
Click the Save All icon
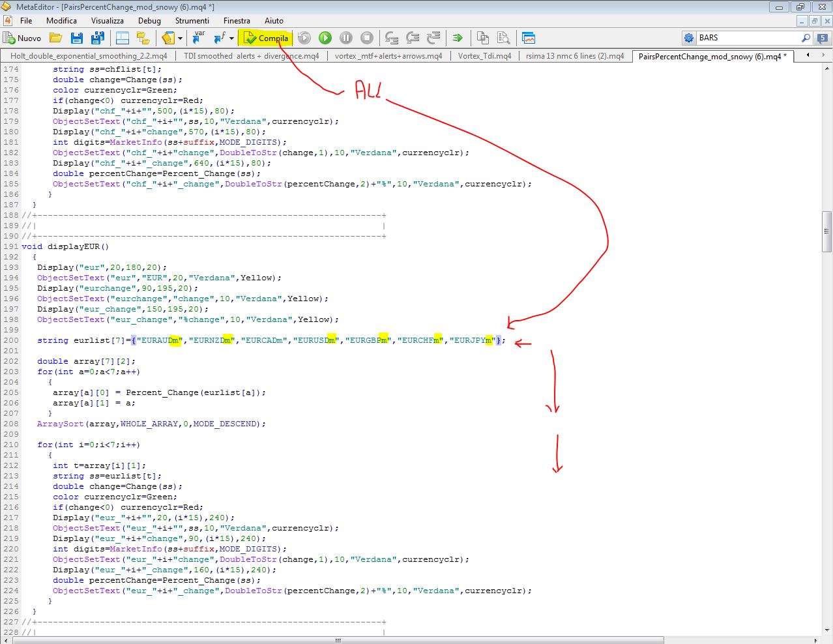click(98, 38)
